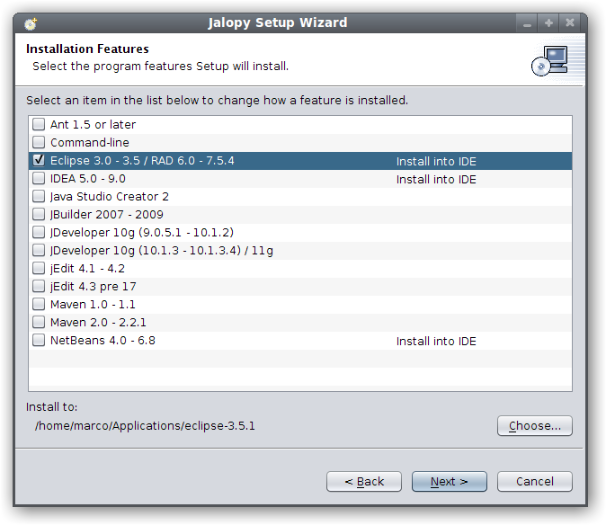This screenshot has width=606, height=525.
Task: Tick the NetBeans 4.0 - 6.8 checkbox
Action: (38, 340)
